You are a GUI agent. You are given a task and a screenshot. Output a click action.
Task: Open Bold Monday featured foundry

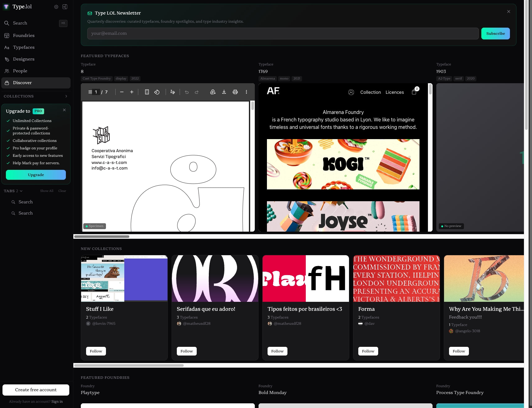(x=273, y=392)
